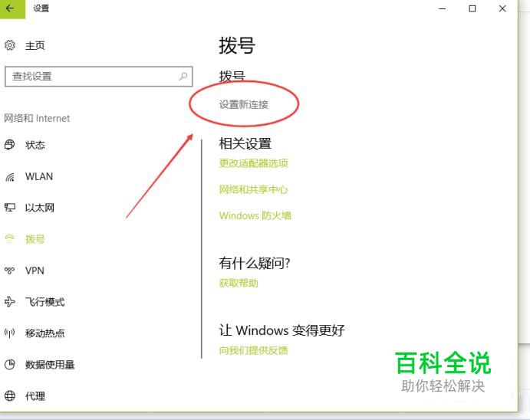530x420 pixels.
Task: Open VPN settings page
Action: pyautogui.click(x=35, y=271)
